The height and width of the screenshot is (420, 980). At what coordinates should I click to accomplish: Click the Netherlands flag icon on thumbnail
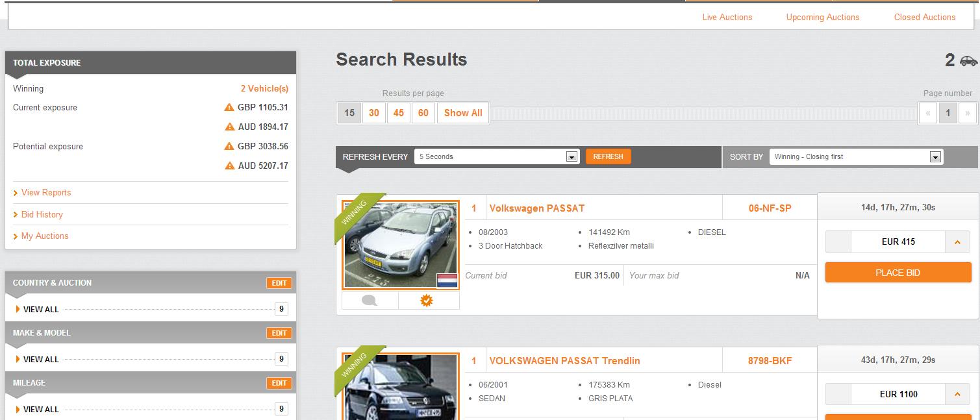tap(447, 280)
